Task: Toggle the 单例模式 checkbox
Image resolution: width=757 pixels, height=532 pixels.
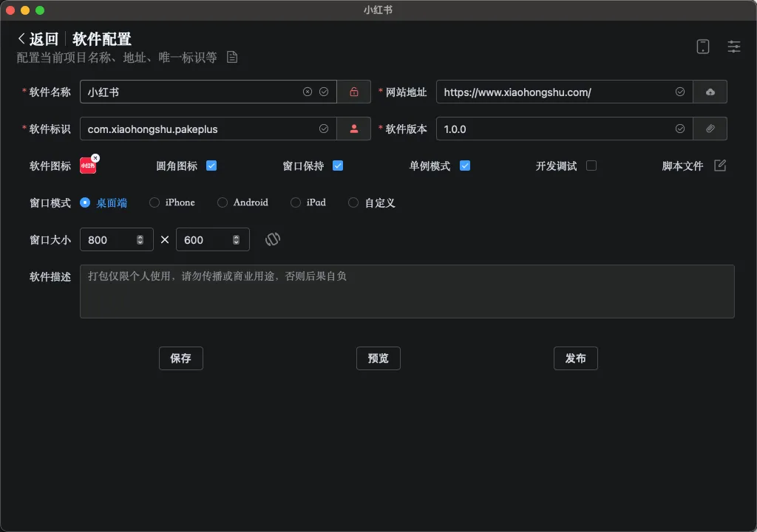Action: coord(465,166)
